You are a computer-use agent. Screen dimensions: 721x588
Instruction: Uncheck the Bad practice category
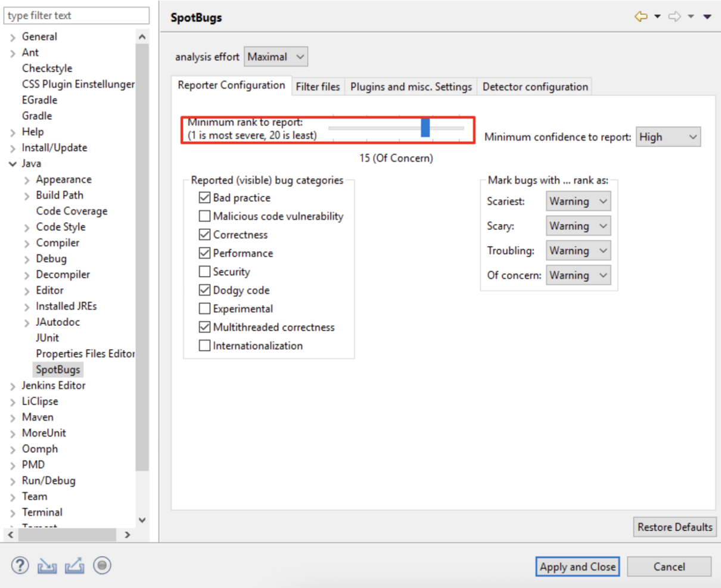click(x=204, y=197)
